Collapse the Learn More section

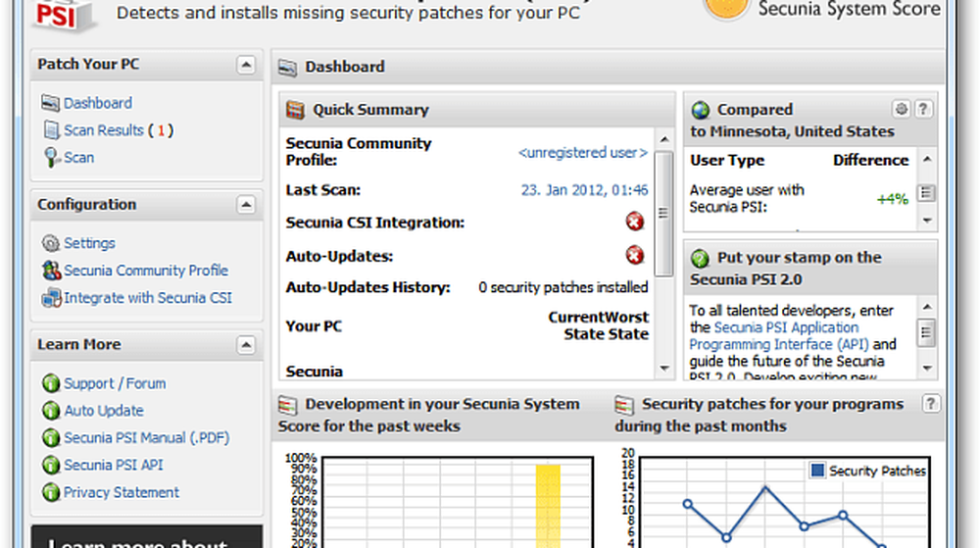246,345
